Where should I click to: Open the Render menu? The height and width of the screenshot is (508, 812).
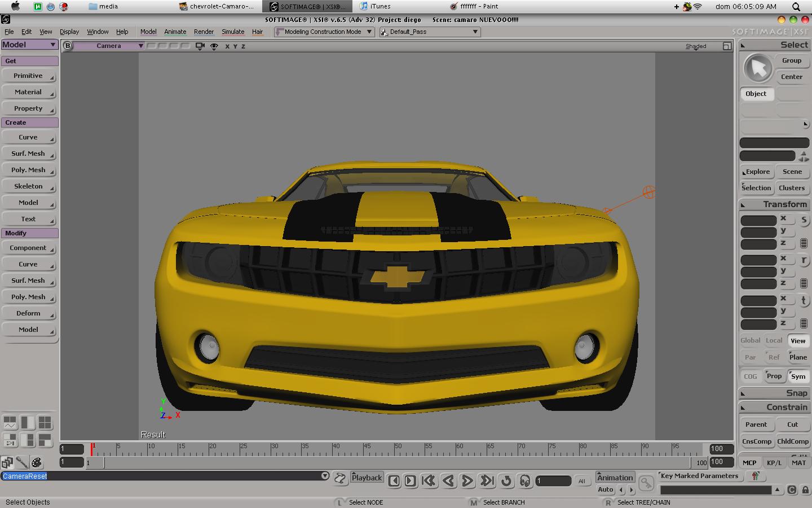pyautogui.click(x=204, y=32)
